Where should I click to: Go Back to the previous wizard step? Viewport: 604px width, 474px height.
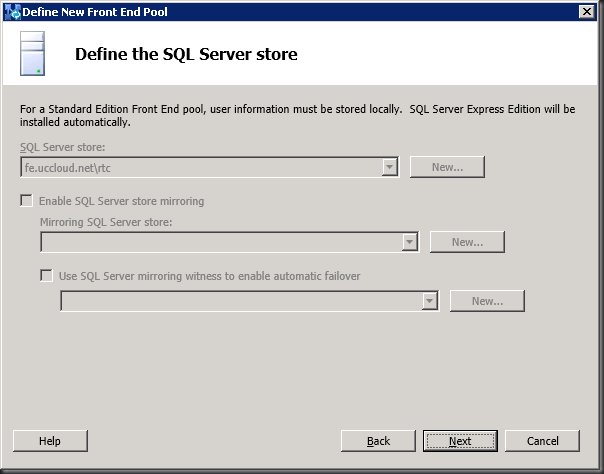click(378, 441)
